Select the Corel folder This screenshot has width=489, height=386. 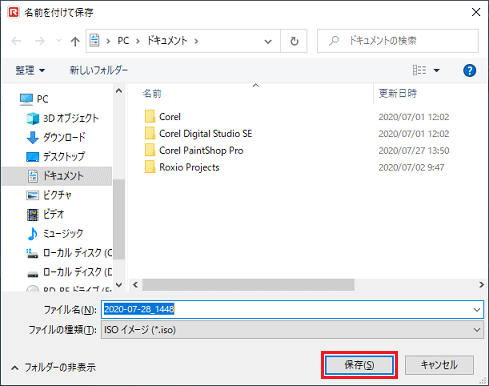pyautogui.click(x=163, y=117)
